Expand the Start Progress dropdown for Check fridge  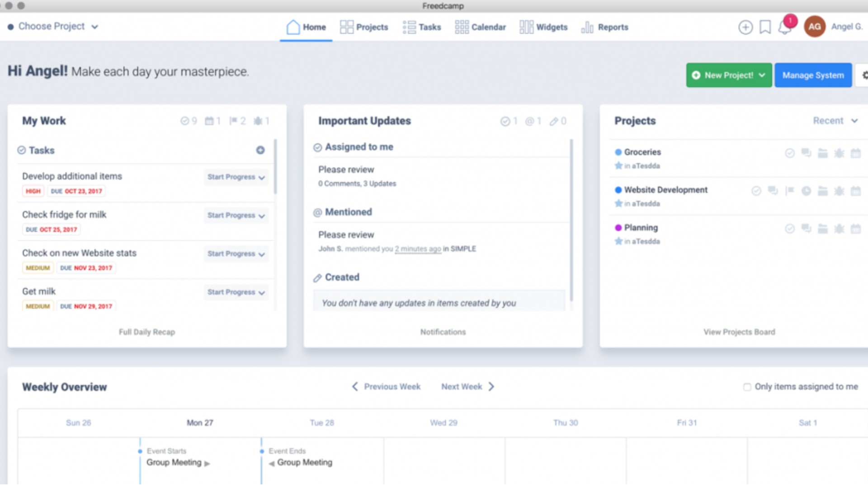261,215
